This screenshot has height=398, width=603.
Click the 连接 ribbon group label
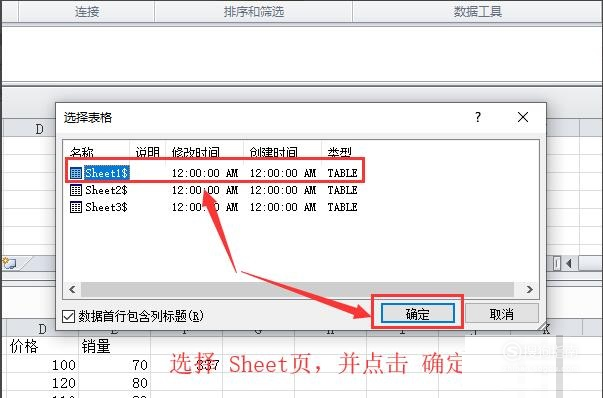(x=87, y=12)
